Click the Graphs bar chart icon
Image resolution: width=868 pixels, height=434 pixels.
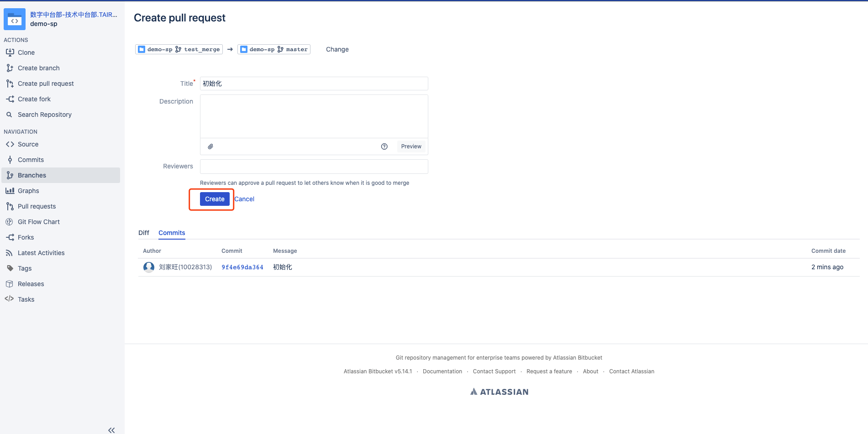tap(10, 191)
